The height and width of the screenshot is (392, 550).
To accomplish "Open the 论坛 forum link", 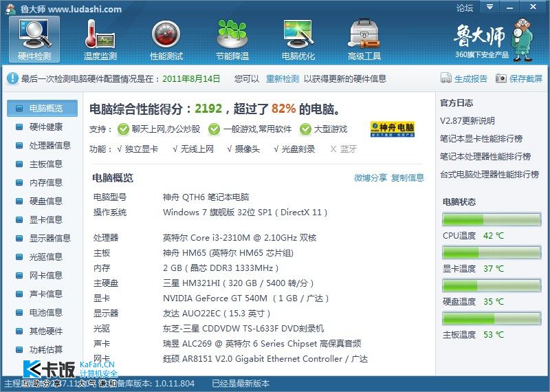I will [465, 8].
